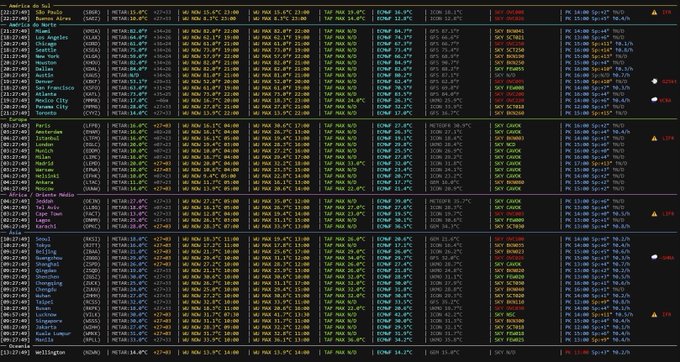Click the Wuhan city name
This screenshot has height=362, width=680.
(x=43, y=296)
